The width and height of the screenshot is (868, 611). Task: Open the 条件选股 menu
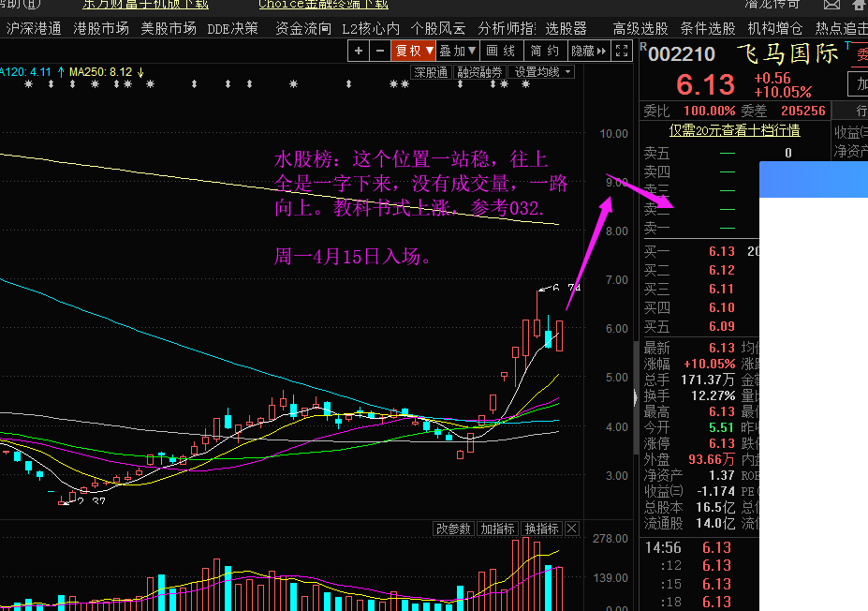pyautogui.click(x=708, y=29)
